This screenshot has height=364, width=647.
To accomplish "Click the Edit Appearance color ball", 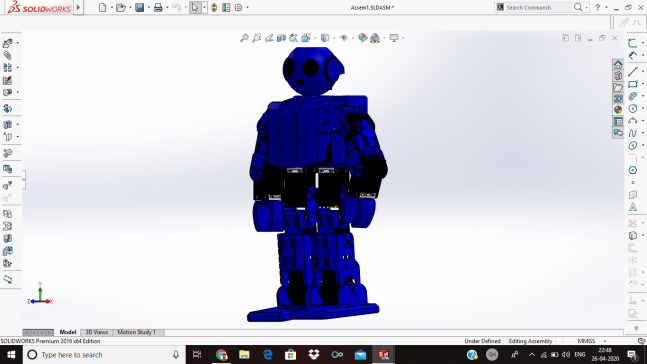I will [x=362, y=38].
